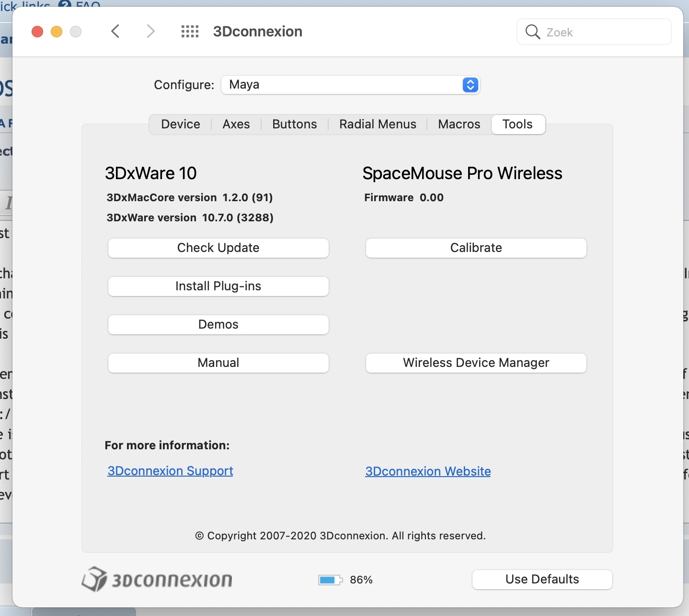Select the Radial Menus tab
Viewport: 689px width, 616px height.
coord(378,124)
